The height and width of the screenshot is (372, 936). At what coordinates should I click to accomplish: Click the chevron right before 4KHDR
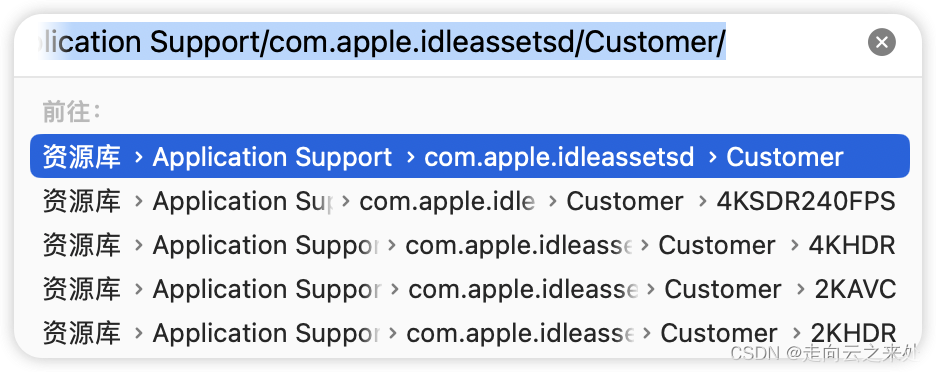click(x=795, y=245)
